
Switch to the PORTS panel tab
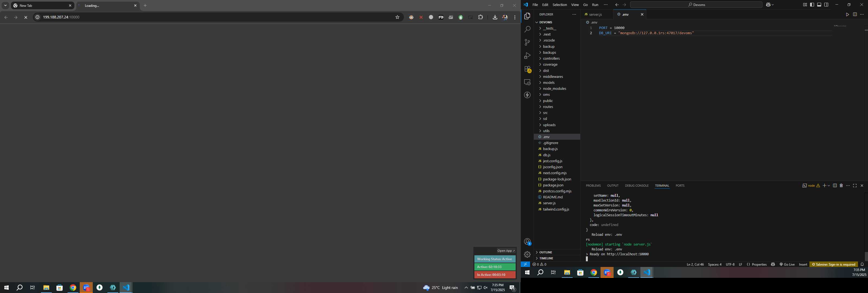(680, 186)
